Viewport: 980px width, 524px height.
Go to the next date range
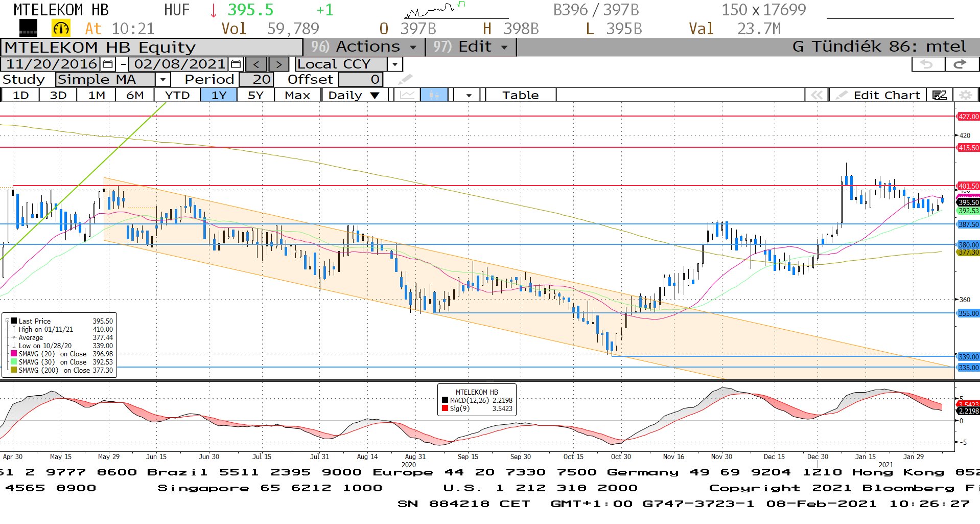pyautogui.click(x=278, y=64)
